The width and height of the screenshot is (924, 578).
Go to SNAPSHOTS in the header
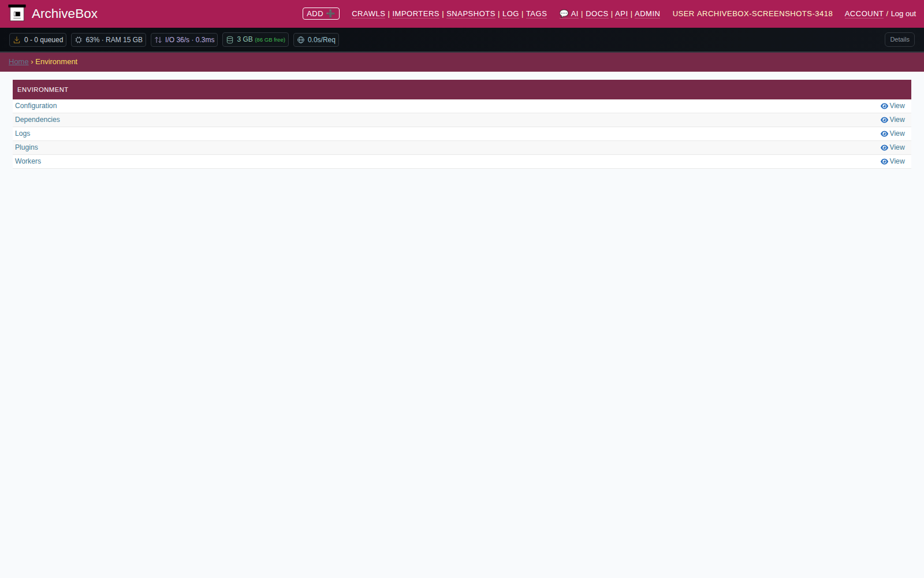[x=471, y=14]
